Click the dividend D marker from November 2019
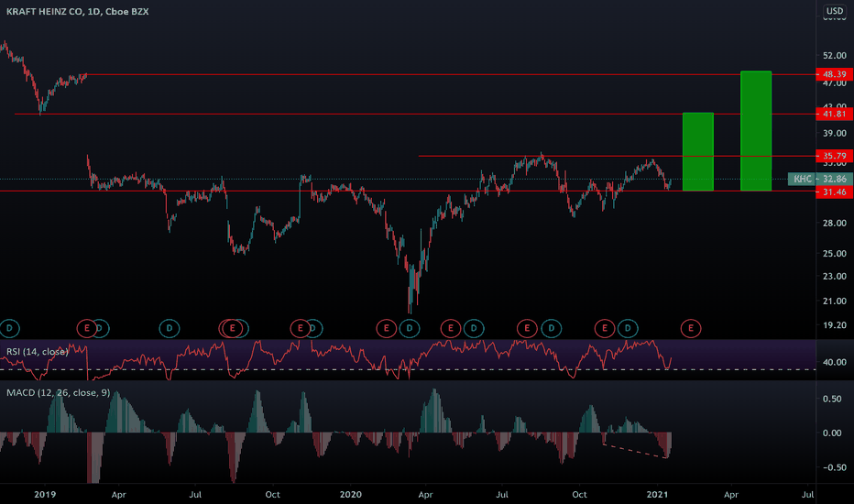 click(315, 328)
